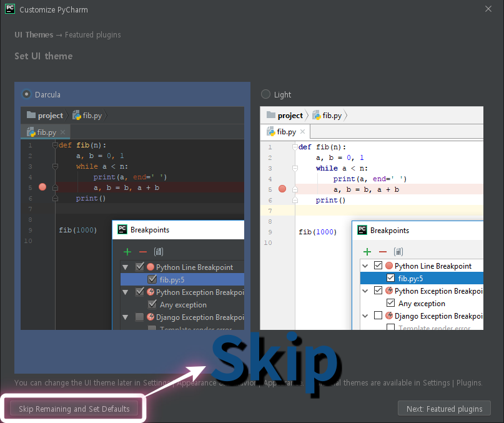Click the group-by clipboard icon in Darcula preview
This screenshot has height=423, width=504.
pos(159,252)
